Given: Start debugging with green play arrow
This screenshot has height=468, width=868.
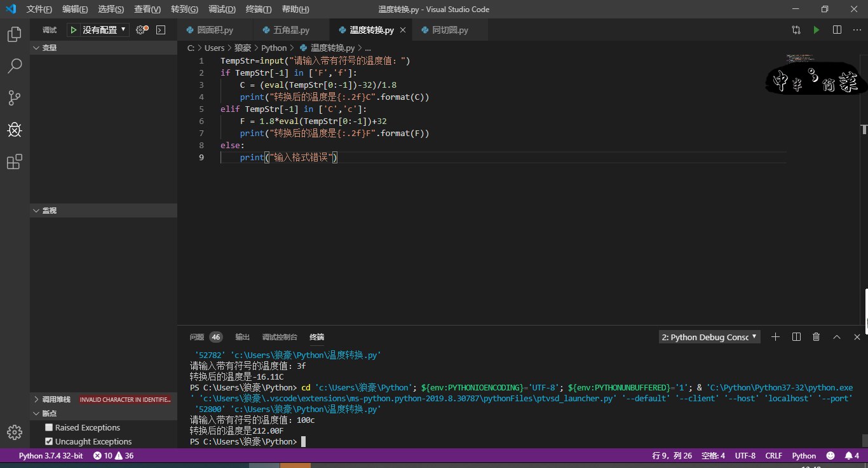Looking at the screenshot, I should point(74,30).
